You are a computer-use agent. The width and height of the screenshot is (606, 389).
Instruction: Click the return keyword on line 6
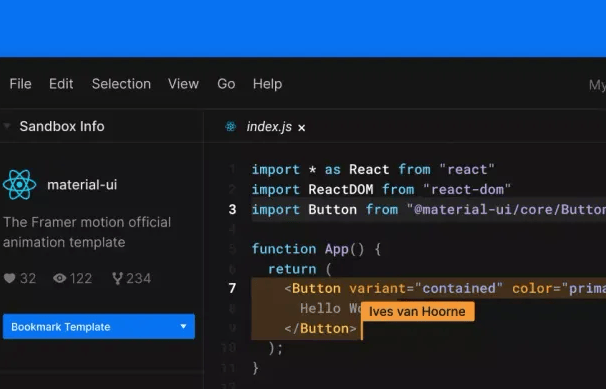[292, 269]
